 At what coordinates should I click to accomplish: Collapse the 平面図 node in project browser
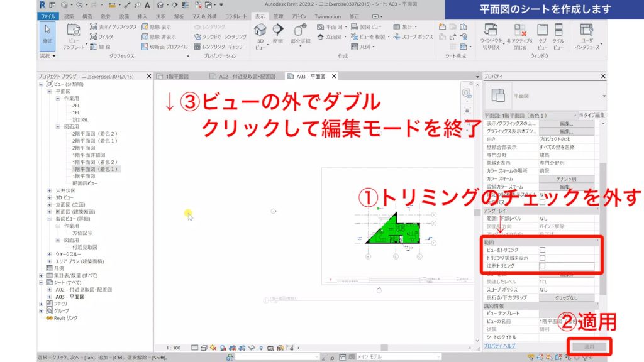tap(48, 92)
